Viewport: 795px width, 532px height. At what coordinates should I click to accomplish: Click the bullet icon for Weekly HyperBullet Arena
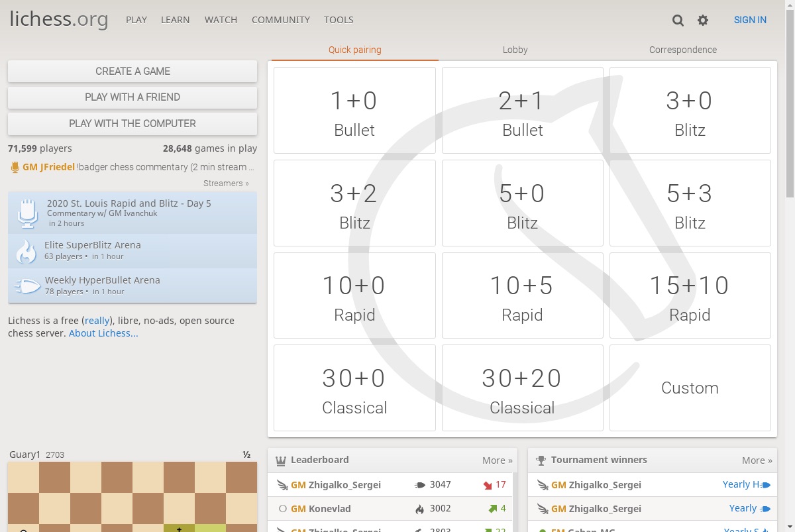pyautogui.click(x=26, y=286)
